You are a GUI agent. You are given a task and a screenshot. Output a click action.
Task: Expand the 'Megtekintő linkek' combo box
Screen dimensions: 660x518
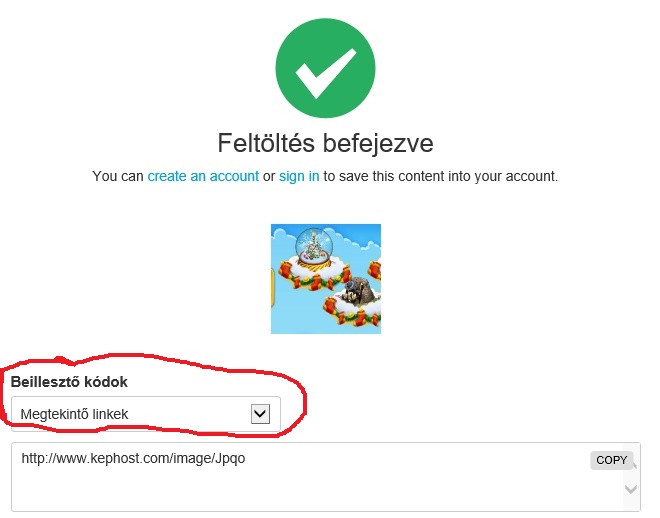[x=145, y=413]
